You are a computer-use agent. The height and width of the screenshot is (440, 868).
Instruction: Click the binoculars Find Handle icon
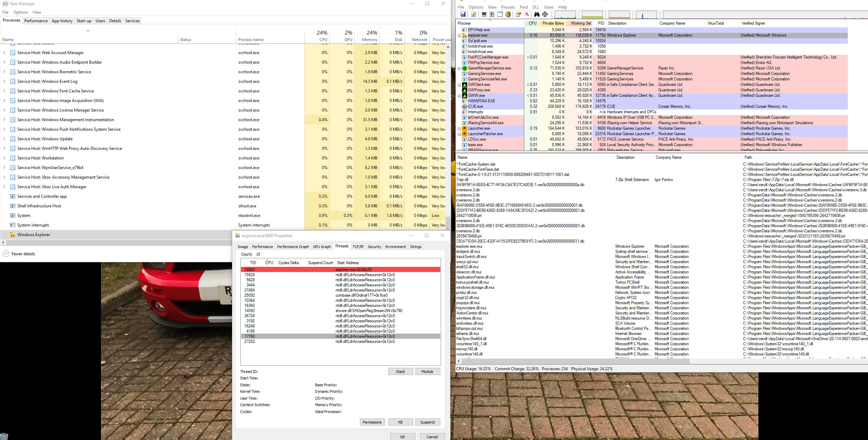[537, 14]
